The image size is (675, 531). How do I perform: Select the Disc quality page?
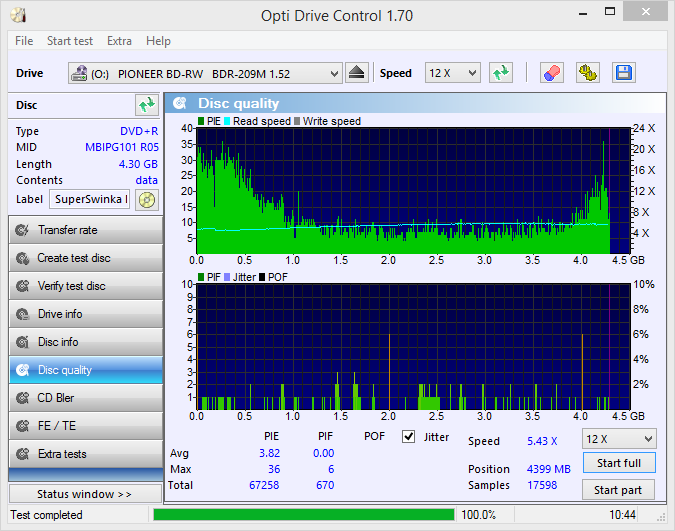pos(86,370)
